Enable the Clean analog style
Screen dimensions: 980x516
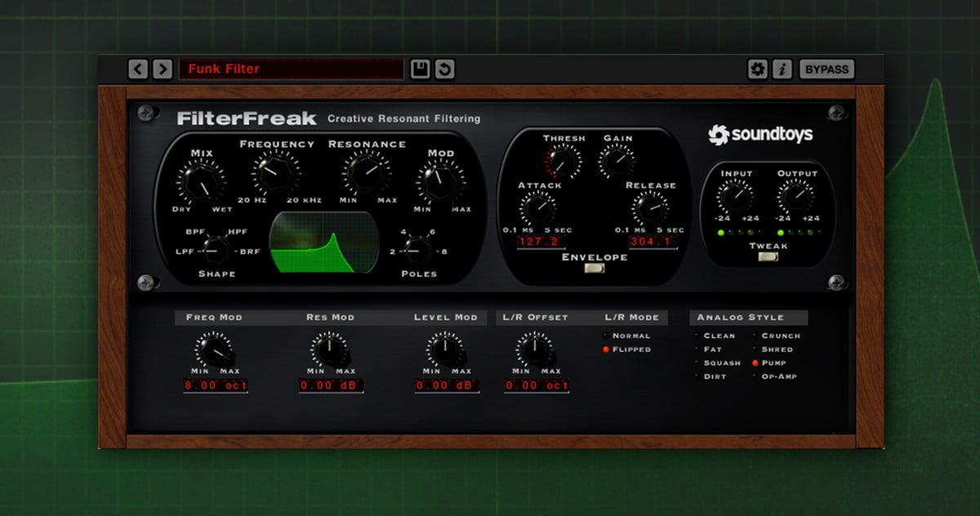tap(699, 335)
